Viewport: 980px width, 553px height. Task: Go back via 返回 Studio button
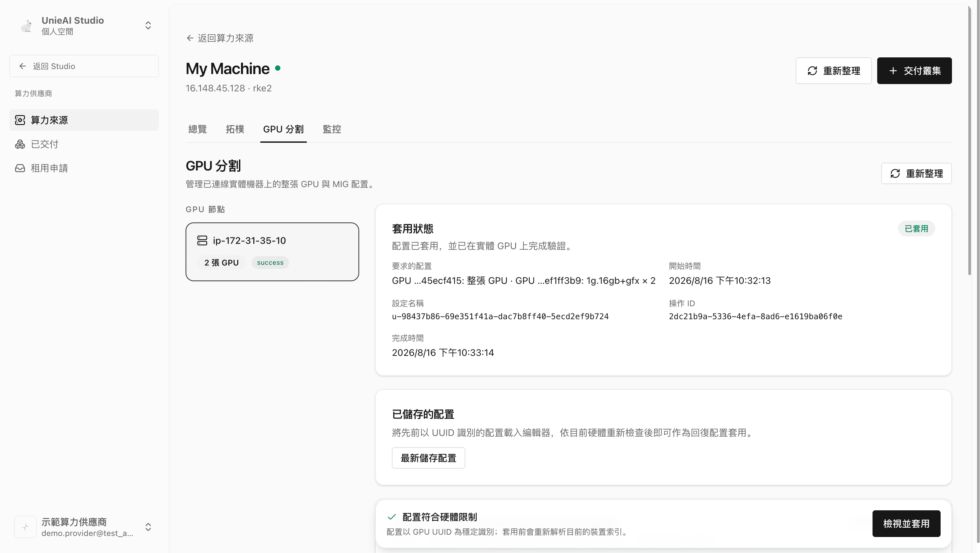click(x=84, y=66)
